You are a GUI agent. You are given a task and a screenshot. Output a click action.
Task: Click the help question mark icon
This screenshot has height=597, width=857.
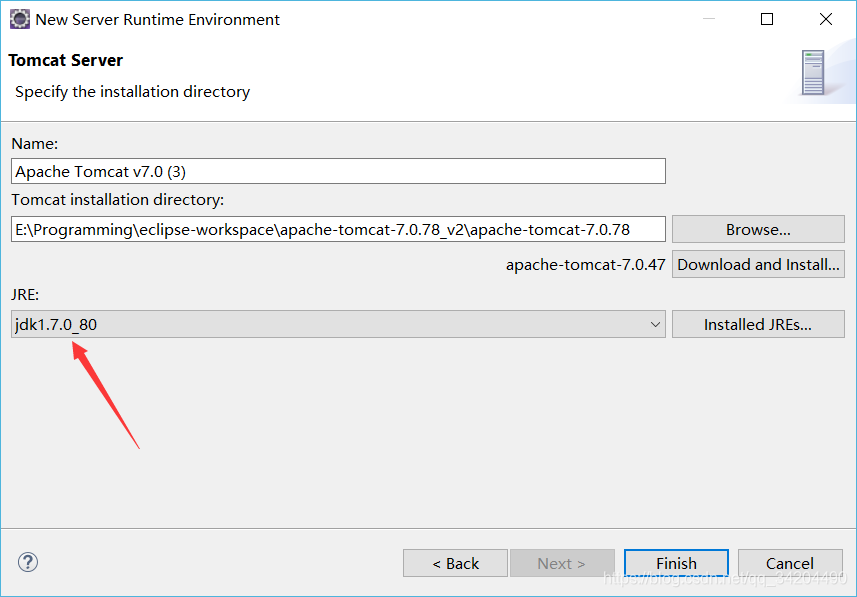[28, 562]
